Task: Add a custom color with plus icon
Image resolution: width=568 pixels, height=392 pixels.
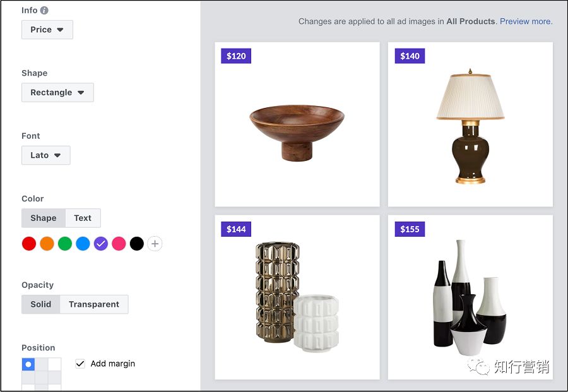Action: [155, 244]
